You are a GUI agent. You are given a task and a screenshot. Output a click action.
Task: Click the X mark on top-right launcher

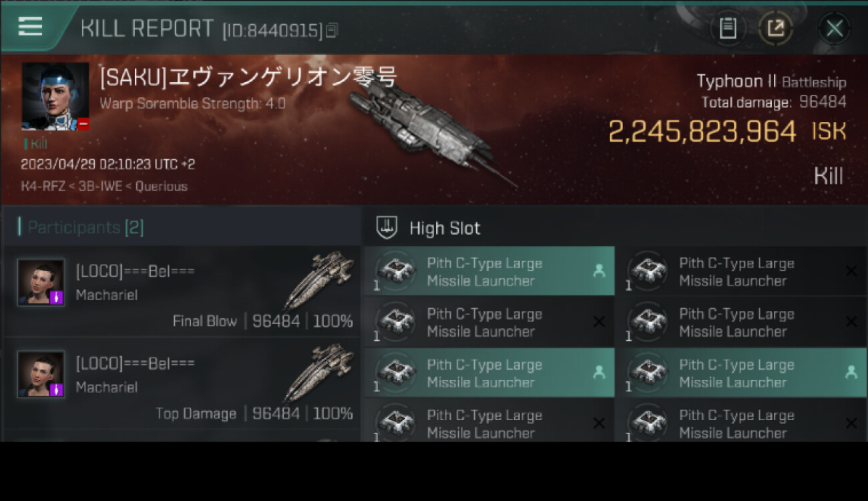click(x=851, y=271)
